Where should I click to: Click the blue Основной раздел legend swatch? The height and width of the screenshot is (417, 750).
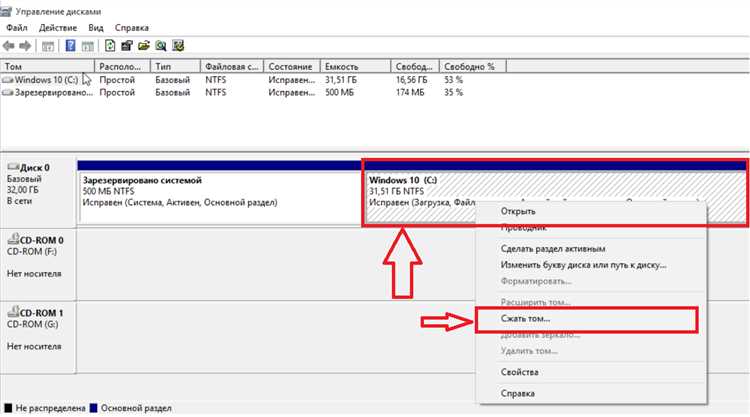[x=93, y=408]
